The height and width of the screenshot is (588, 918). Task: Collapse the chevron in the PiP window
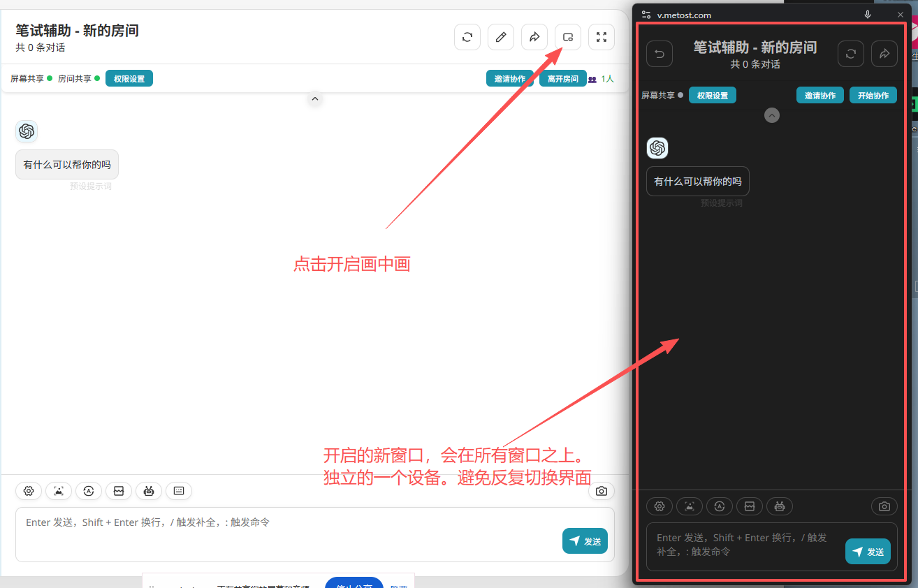point(771,115)
